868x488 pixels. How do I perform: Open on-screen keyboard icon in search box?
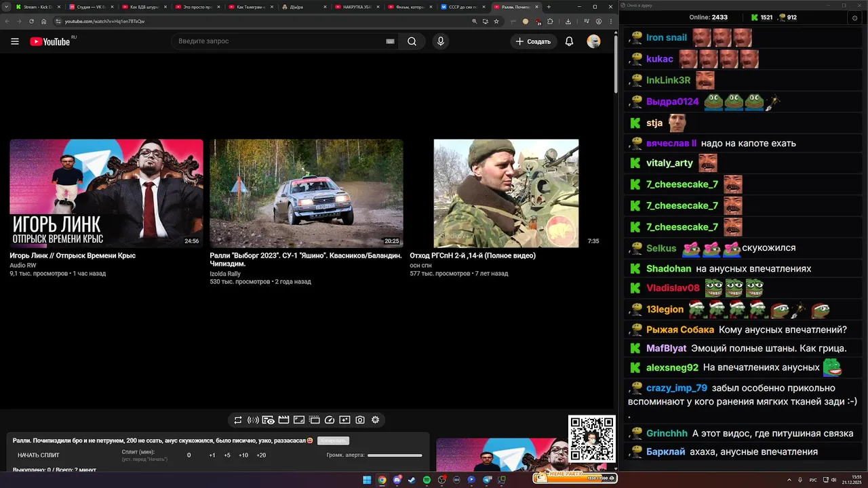click(390, 41)
